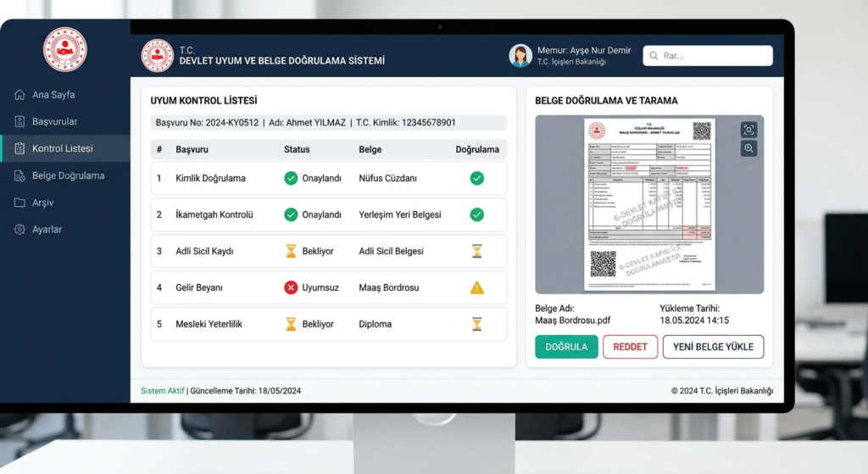Click Doğrulama check icon in Nüfus Cüzdanı row
868x474 pixels.
[476, 178]
